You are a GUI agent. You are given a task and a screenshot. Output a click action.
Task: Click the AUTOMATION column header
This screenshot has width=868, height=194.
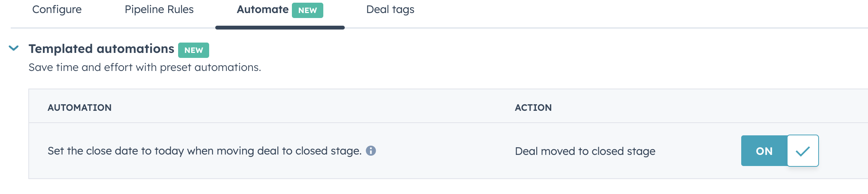[80, 108]
